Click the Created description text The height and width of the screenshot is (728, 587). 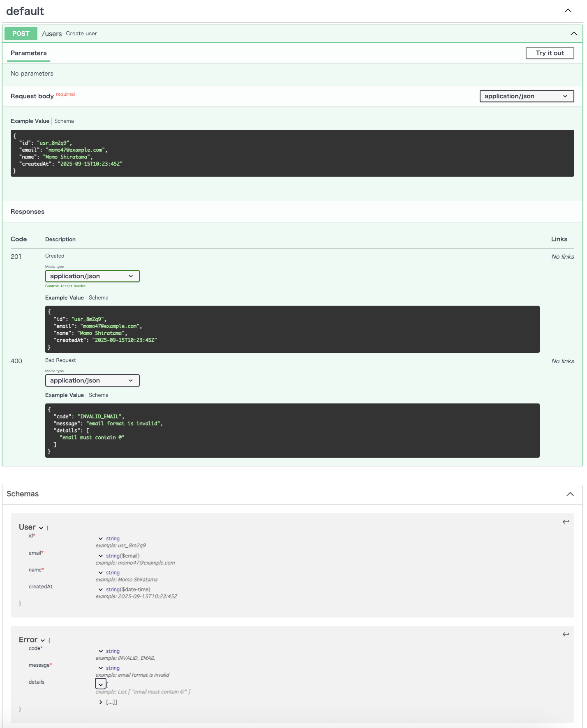(x=55, y=256)
